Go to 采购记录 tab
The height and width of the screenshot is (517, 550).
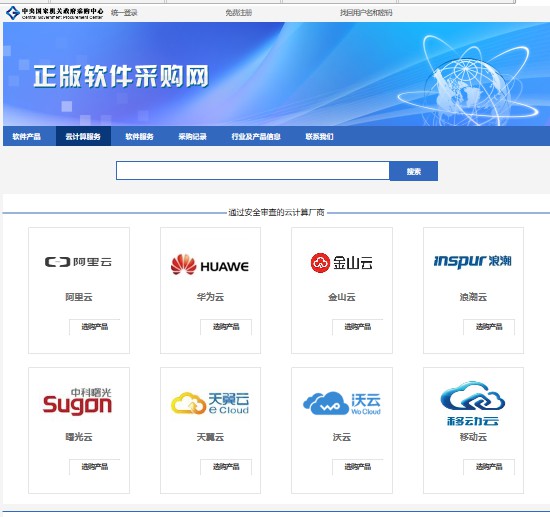(193, 136)
